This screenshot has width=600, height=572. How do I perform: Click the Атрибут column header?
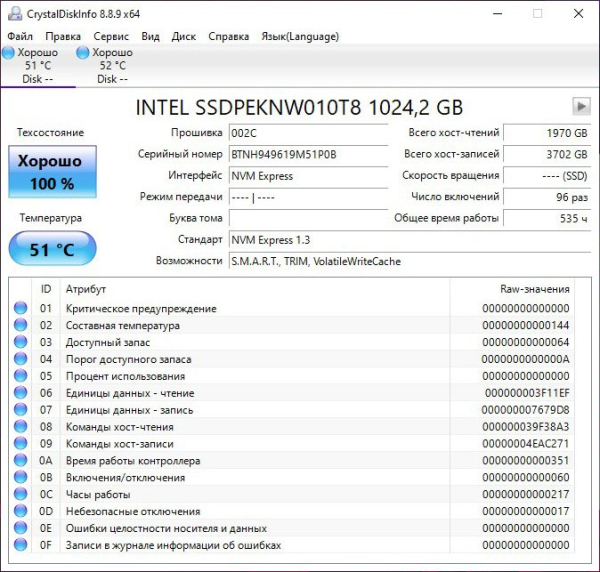click(x=255, y=289)
